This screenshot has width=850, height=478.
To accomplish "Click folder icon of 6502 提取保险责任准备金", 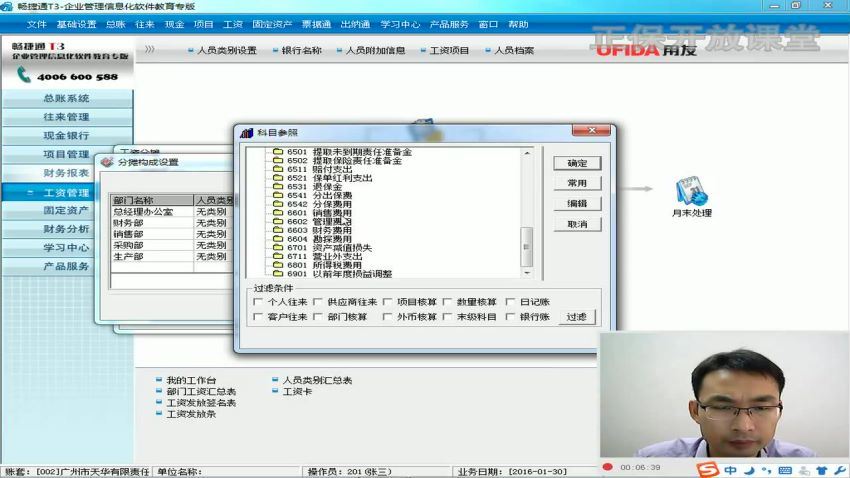I will (x=278, y=160).
